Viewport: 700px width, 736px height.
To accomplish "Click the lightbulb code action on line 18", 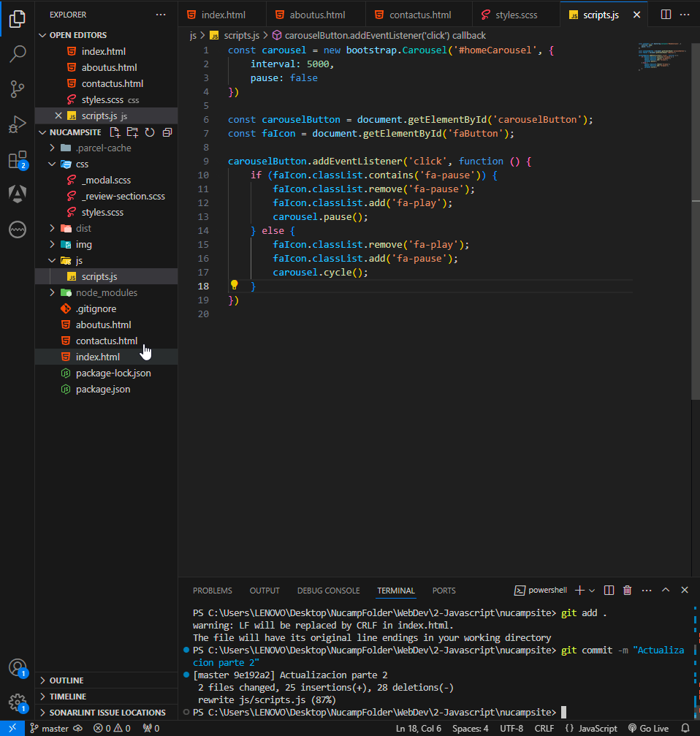I will pyautogui.click(x=234, y=285).
